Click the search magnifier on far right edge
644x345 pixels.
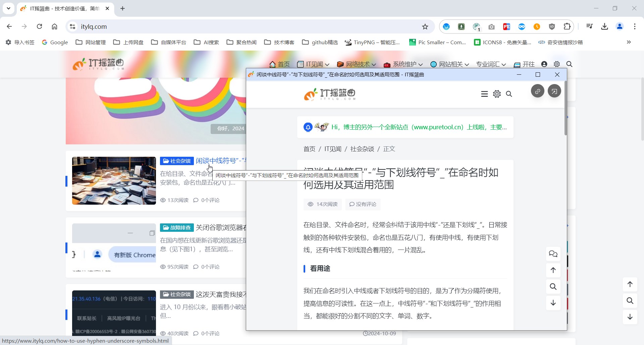[x=630, y=301]
